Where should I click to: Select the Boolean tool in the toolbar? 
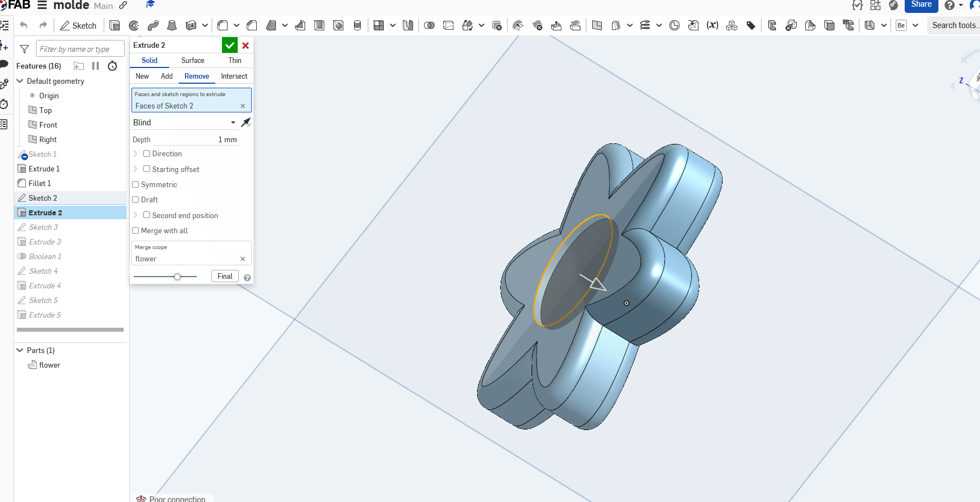pyautogui.click(x=429, y=25)
